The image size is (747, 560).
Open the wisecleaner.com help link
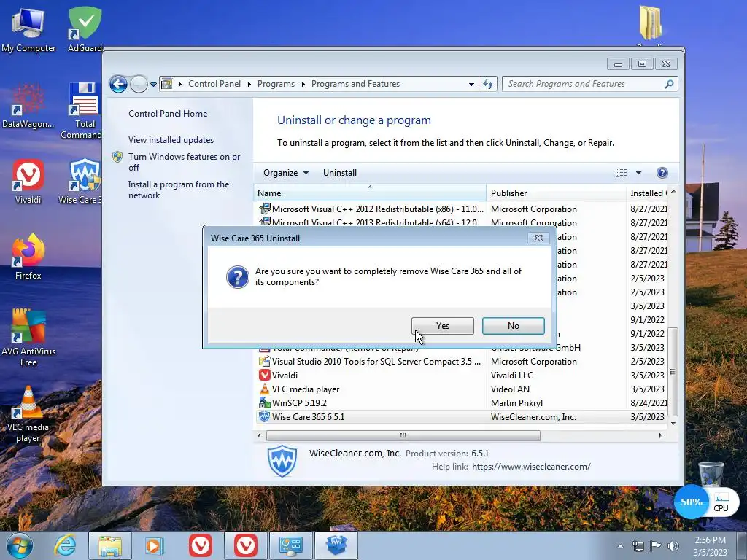pos(531,467)
